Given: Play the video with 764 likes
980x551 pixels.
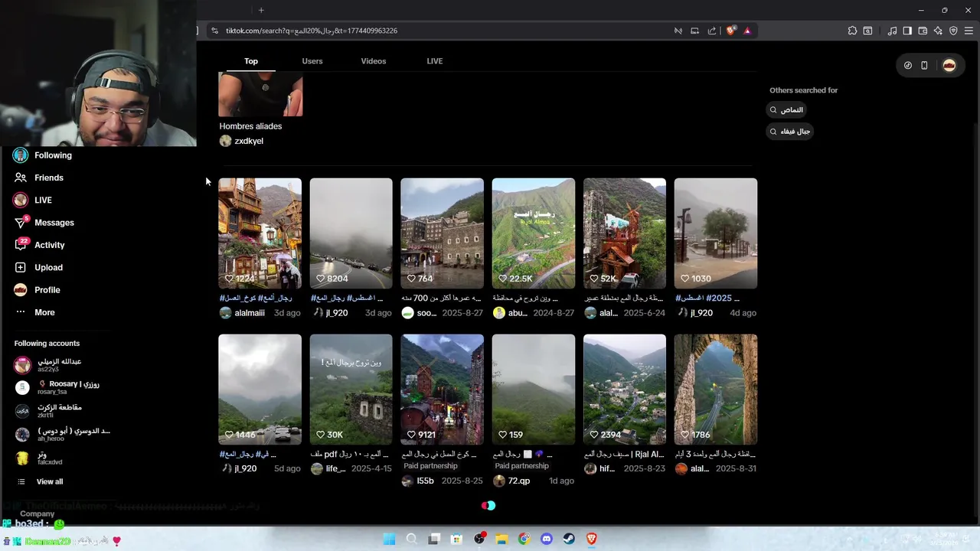Looking at the screenshot, I should click(x=443, y=233).
